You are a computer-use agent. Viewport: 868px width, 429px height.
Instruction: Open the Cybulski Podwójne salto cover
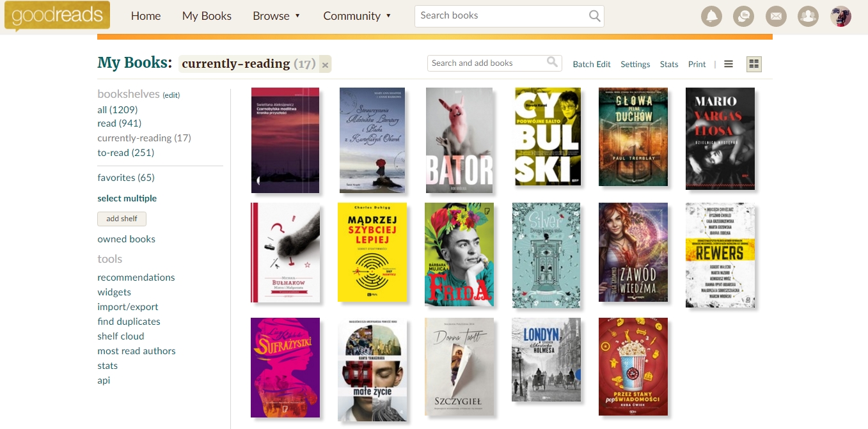(x=548, y=137)
